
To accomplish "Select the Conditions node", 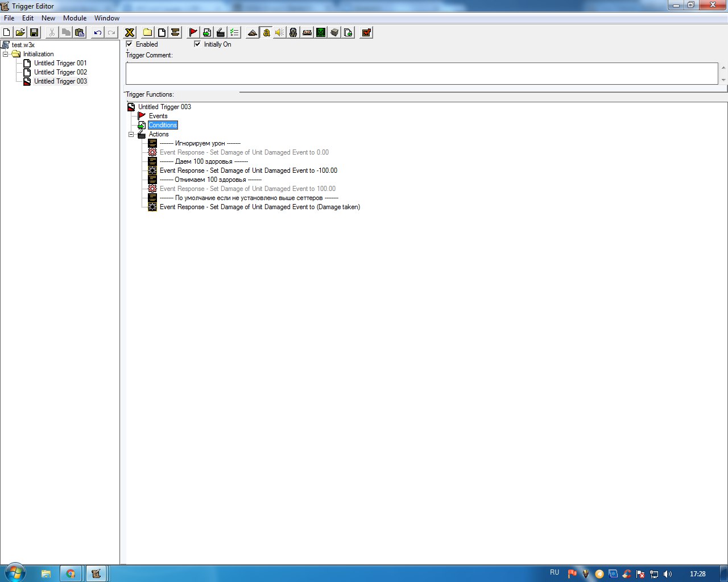I will [163, 125].
